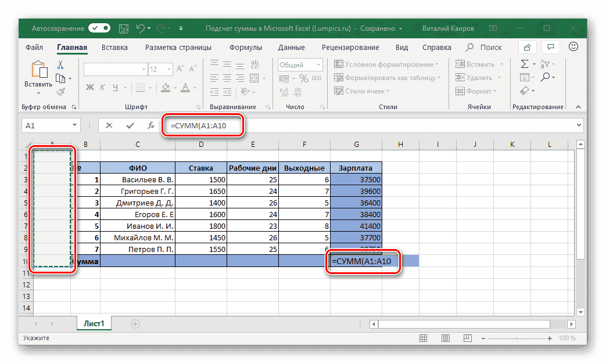Viewport: 606px width, 364px height.
Task: Toggle bold formatting with Ж icon
Action: point(89,87)
